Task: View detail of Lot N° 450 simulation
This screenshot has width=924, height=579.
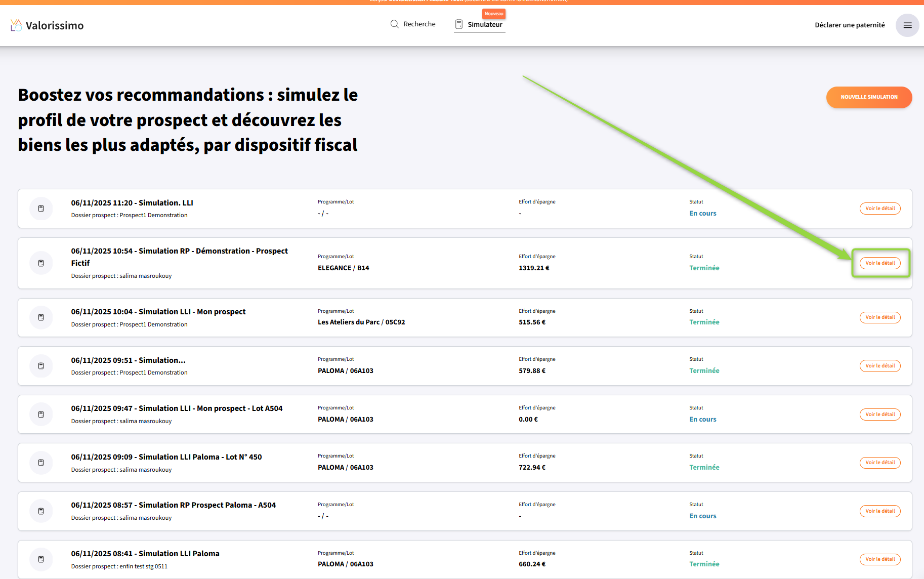Action: pyautogui.click(x=880, y=463)
